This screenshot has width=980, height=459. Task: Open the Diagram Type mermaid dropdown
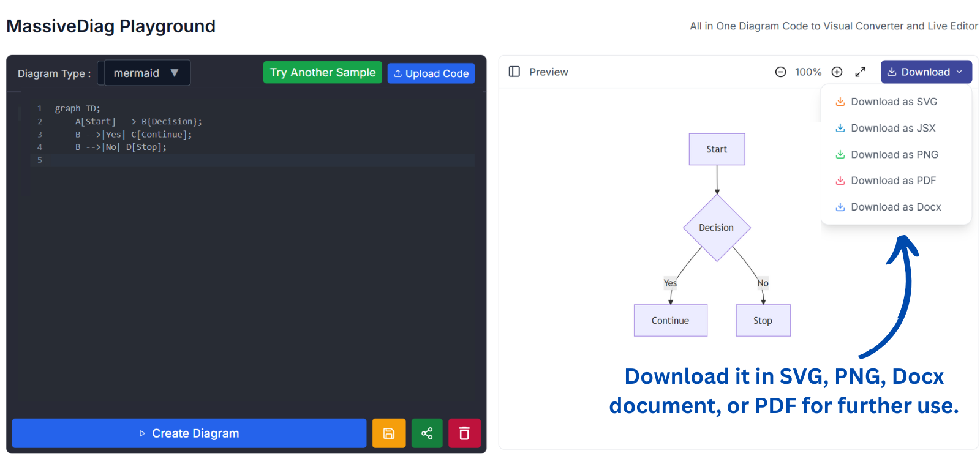[147, 73]
